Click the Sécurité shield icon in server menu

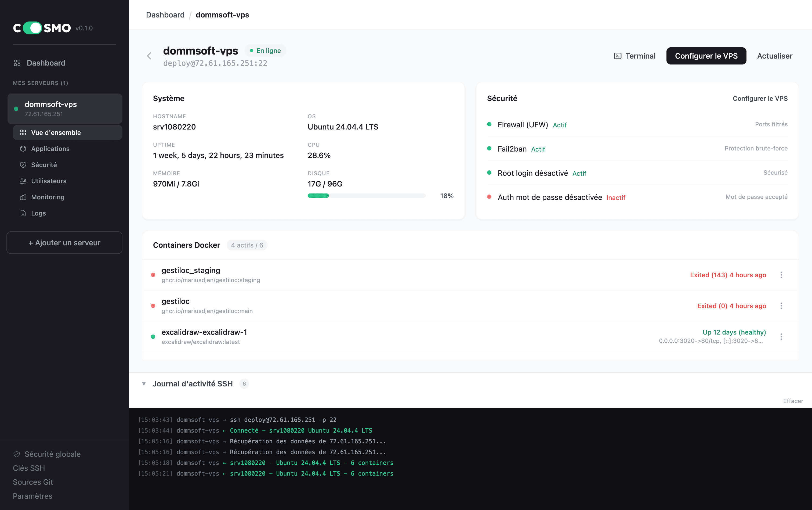[23, 165]
